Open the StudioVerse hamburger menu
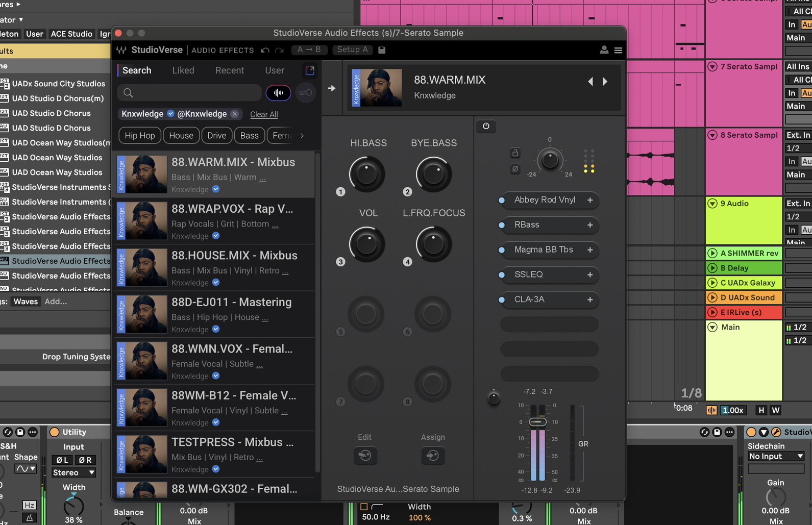Screen dimensions: 812x525 tap(618, 50)
